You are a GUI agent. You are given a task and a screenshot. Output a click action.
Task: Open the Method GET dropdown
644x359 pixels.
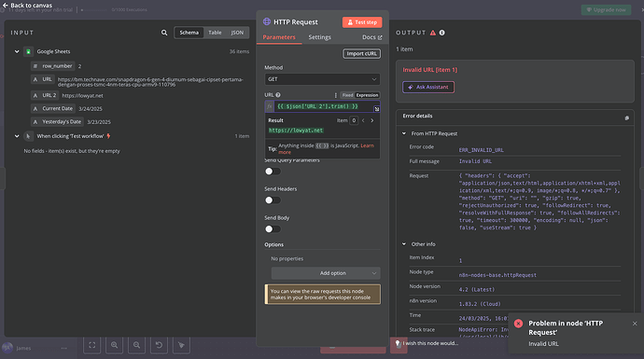[x=322, y=79]
